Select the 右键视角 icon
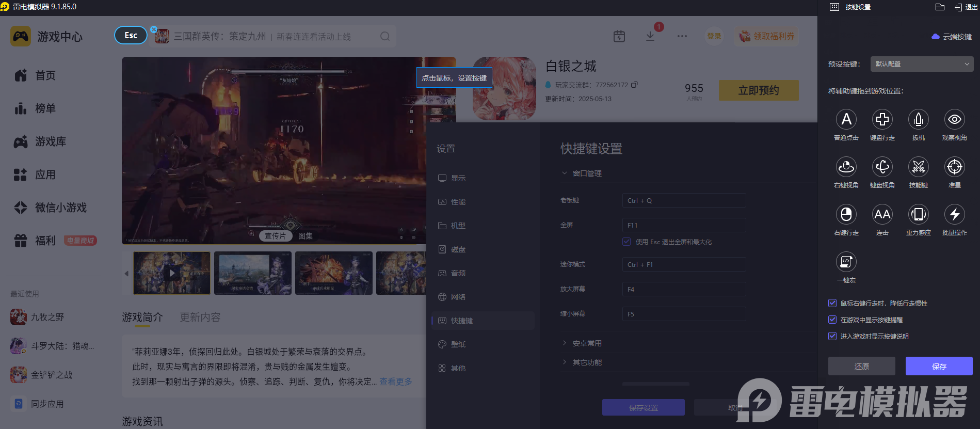The height and width of the screenshot is (429, 980). [x=846, y=167]
